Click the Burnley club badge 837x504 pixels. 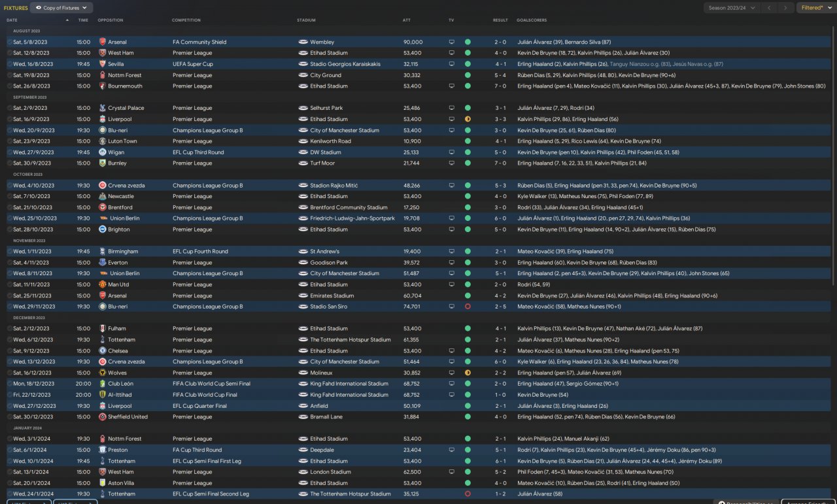click(102, 163)
